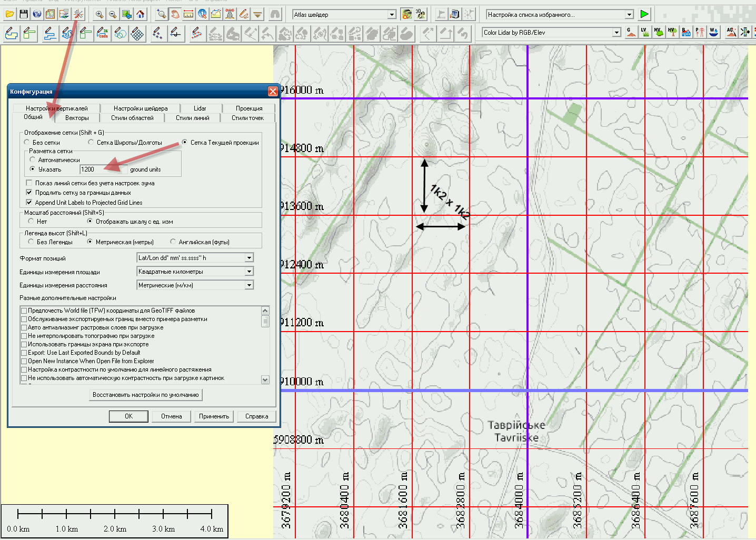Select the Measure ruler tool
Image resolution: width=756 pixels, height=540 pixels.
click(188, 14)
